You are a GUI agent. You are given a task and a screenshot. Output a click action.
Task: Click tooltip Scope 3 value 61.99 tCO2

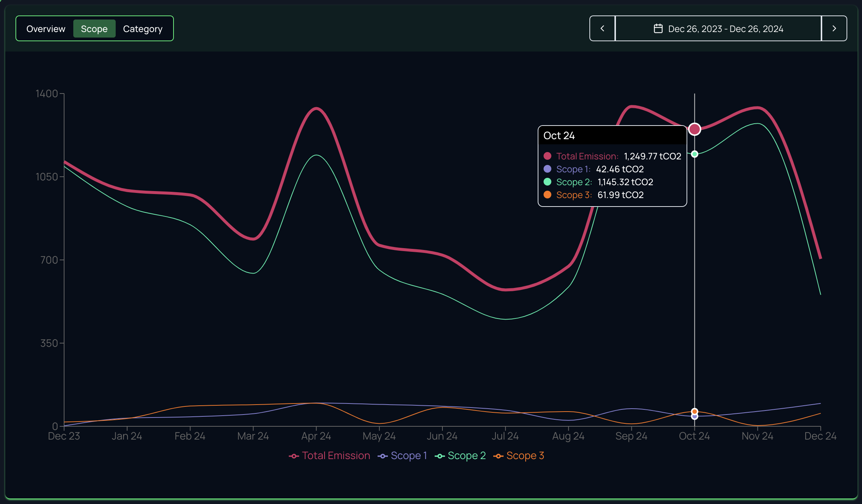tap(620, 195)
